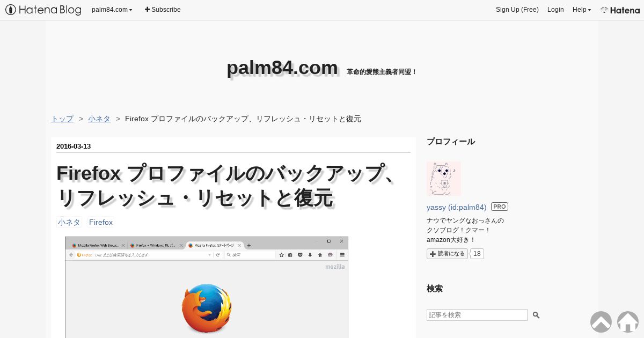Click the 検索 sidebar heading
Screen dimensions: 644x338
tap(435, 289)
